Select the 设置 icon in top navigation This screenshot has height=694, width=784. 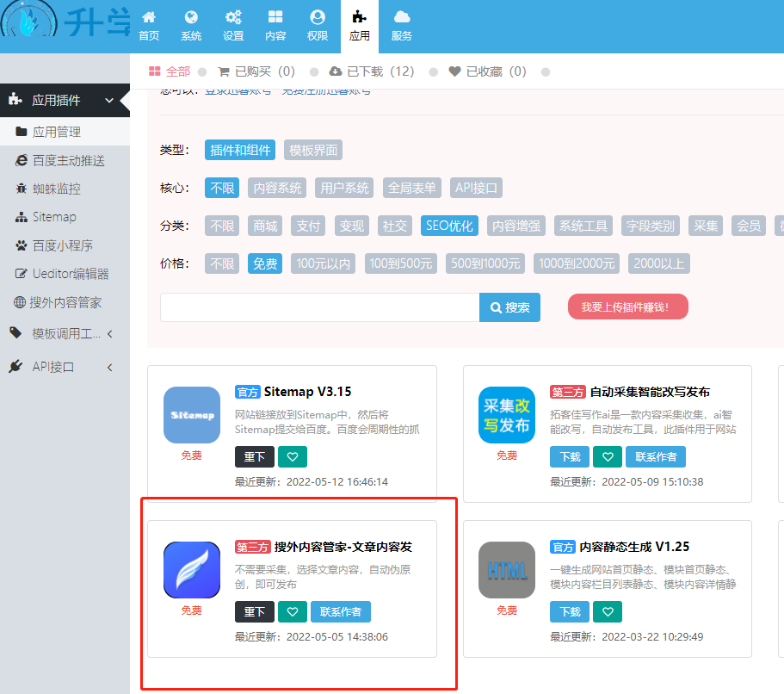pyautogui.click(x=232, y=24)
